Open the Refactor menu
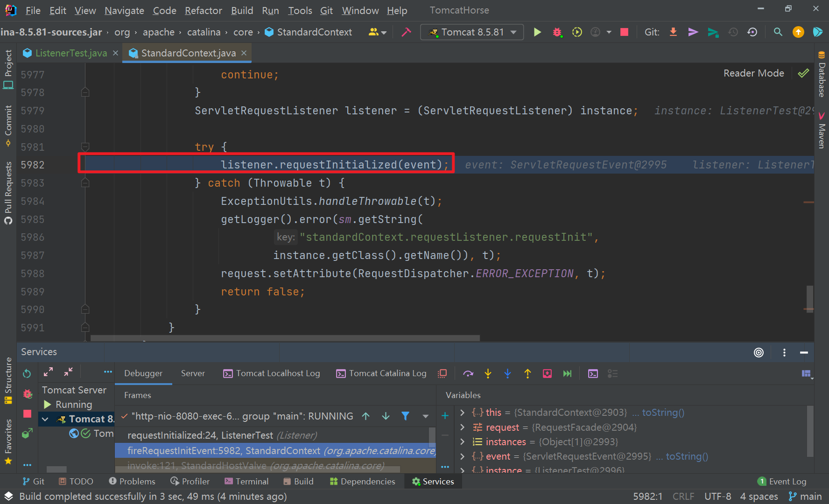The height and width of the screenshot is (504, 829). coord(203,10)
